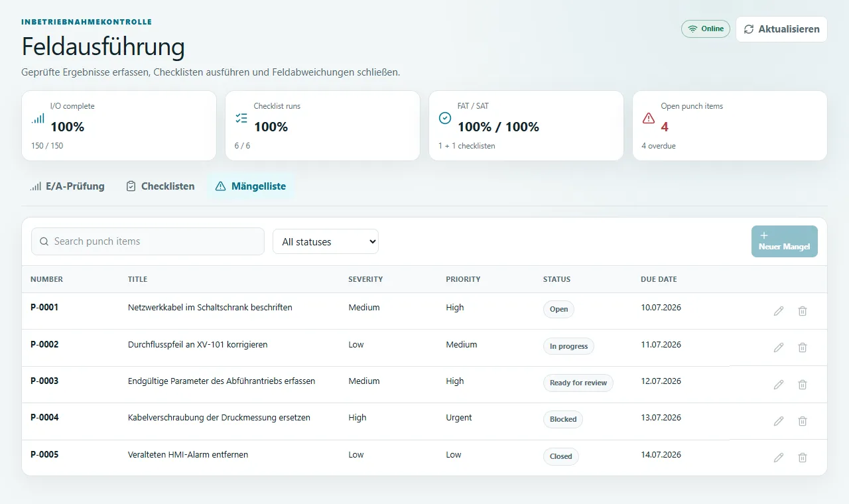Click the checklist icon in the Checklist runs card
849x504 pixels.
[241, 118]
